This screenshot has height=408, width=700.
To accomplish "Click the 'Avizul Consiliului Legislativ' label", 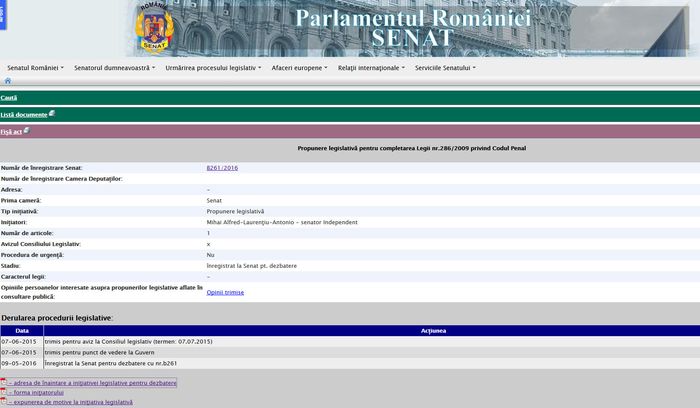I will click(41, 244).
